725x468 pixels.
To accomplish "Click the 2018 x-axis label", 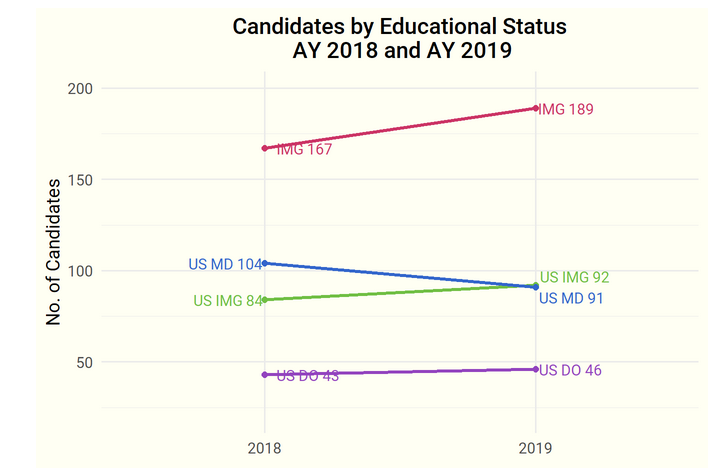I will click(264, 449).
